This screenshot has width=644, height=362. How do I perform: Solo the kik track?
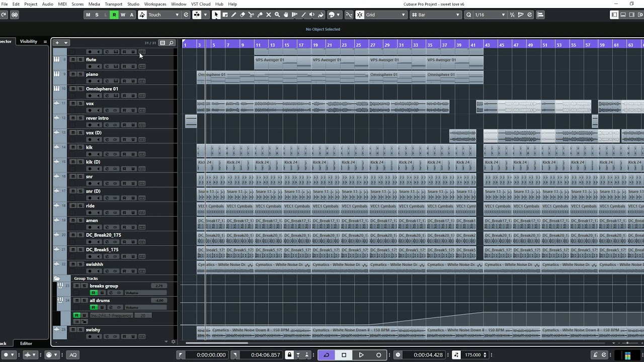80,147
